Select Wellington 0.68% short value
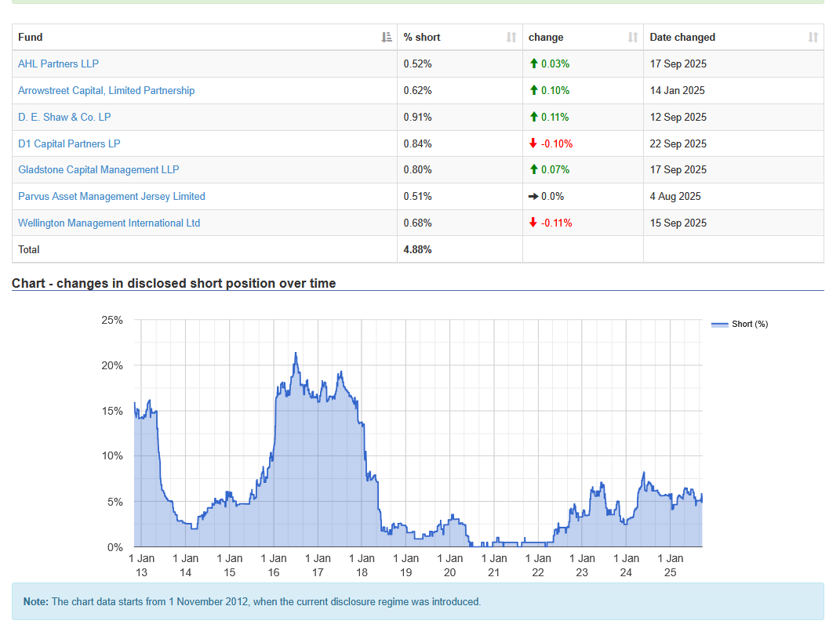The image size is (840, 635). [x=417, y=223]
